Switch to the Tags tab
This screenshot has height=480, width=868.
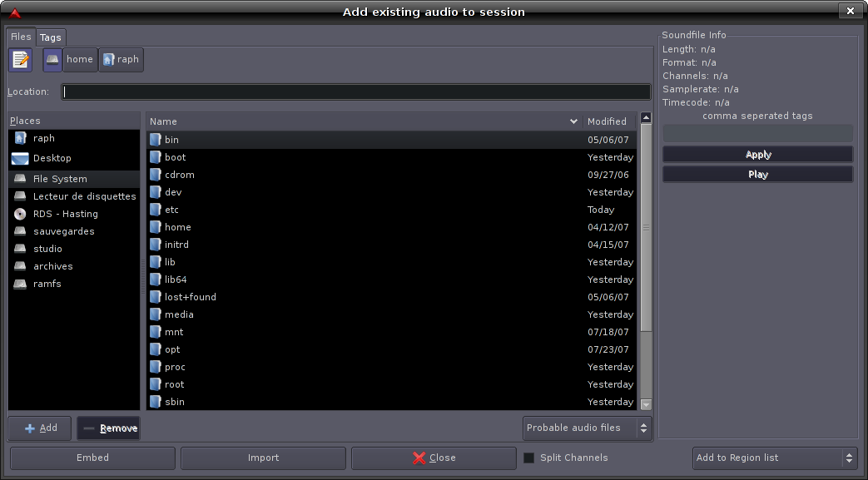[x=50, y=37]
